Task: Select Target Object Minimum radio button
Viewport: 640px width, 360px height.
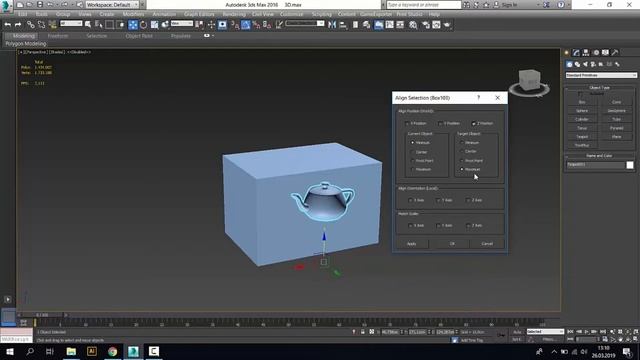Action: click(x=462, y=142)
